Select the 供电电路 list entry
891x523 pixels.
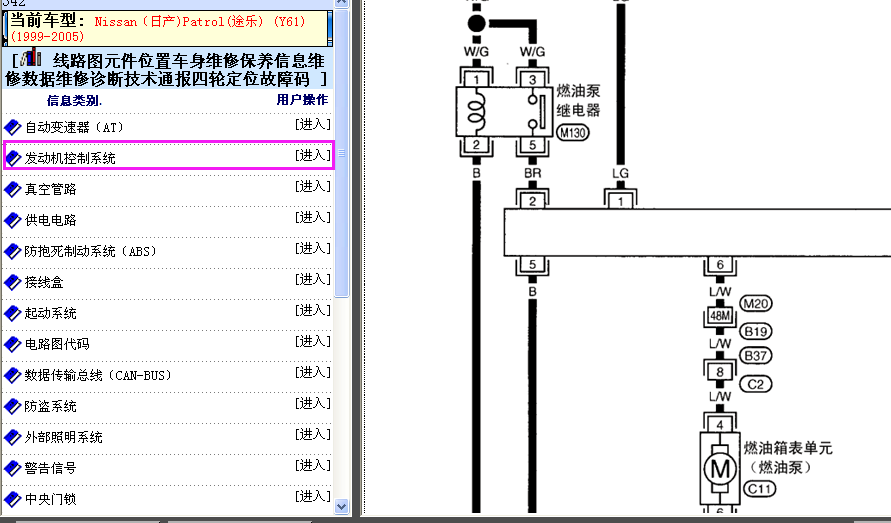51,221
